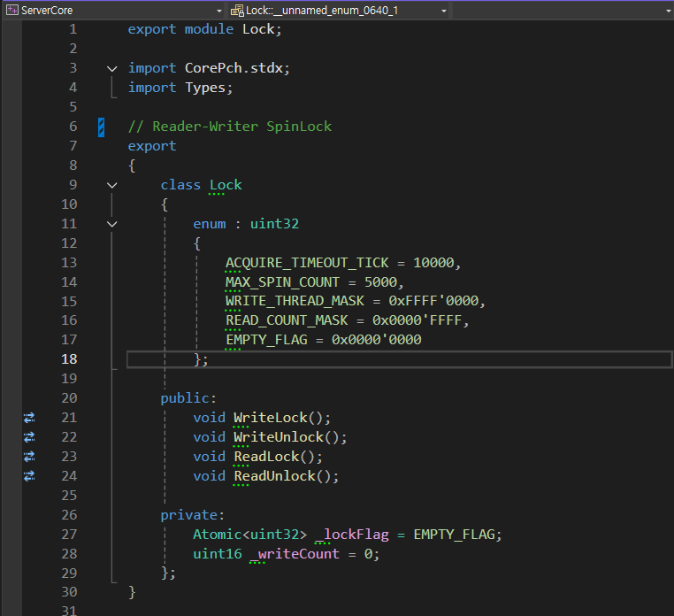Click the enum icon beside Lock::_unnamed_enum_0640_1
Image resolution: width=674 pixels, height=616 pixels.
(237, 11)
